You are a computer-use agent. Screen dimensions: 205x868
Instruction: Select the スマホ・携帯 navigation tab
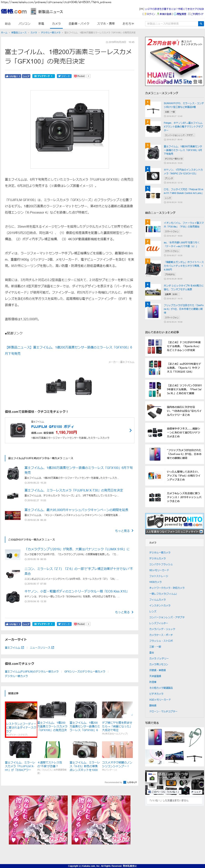tap(106, 24)
